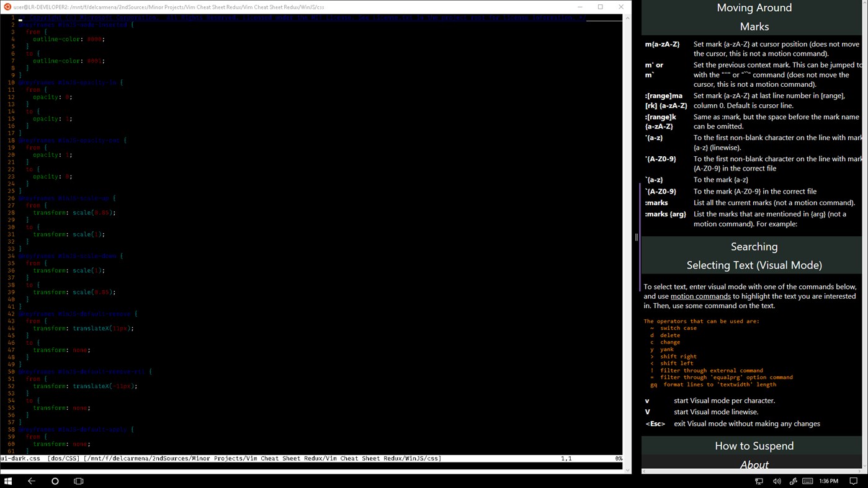868x488 pixels.
Task: Open Cortana search on the taskbar
Action: coord(55,481)
